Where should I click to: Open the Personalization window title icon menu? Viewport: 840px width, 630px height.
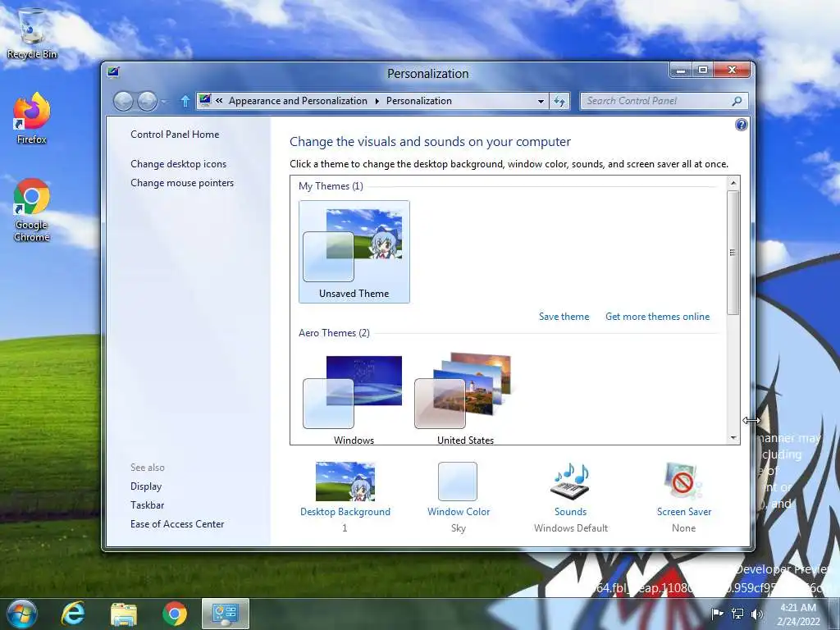tap(113, 72)
